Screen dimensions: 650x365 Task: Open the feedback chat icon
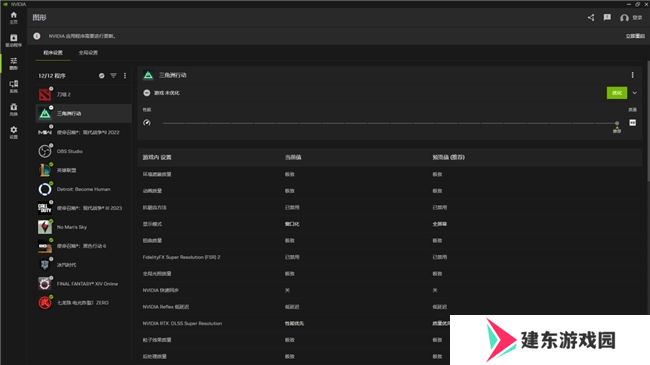607,17
